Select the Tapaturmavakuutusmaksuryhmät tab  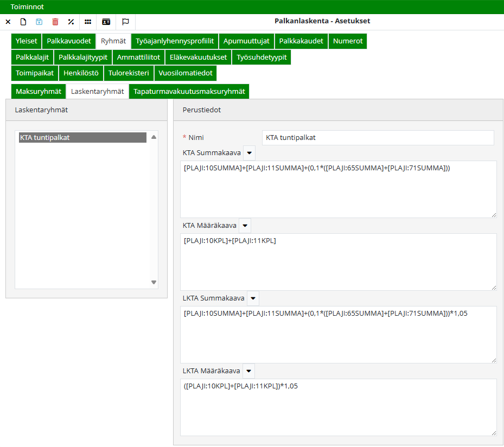pos(189,92)
